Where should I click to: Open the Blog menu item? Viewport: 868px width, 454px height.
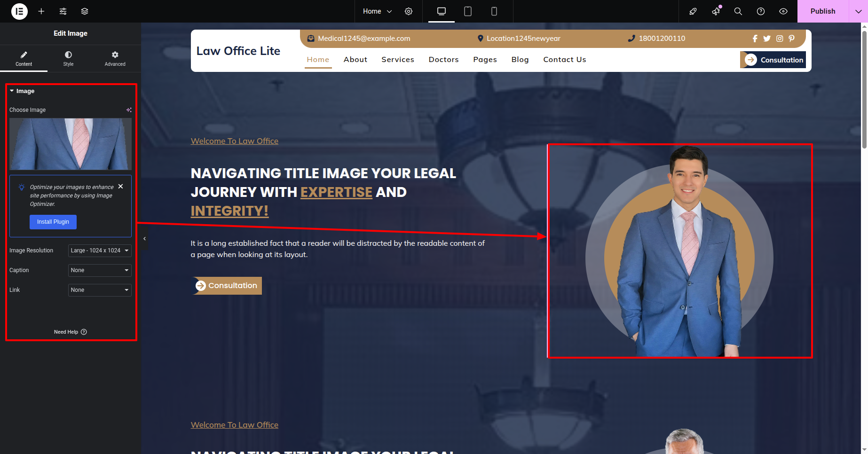[520, 60]
